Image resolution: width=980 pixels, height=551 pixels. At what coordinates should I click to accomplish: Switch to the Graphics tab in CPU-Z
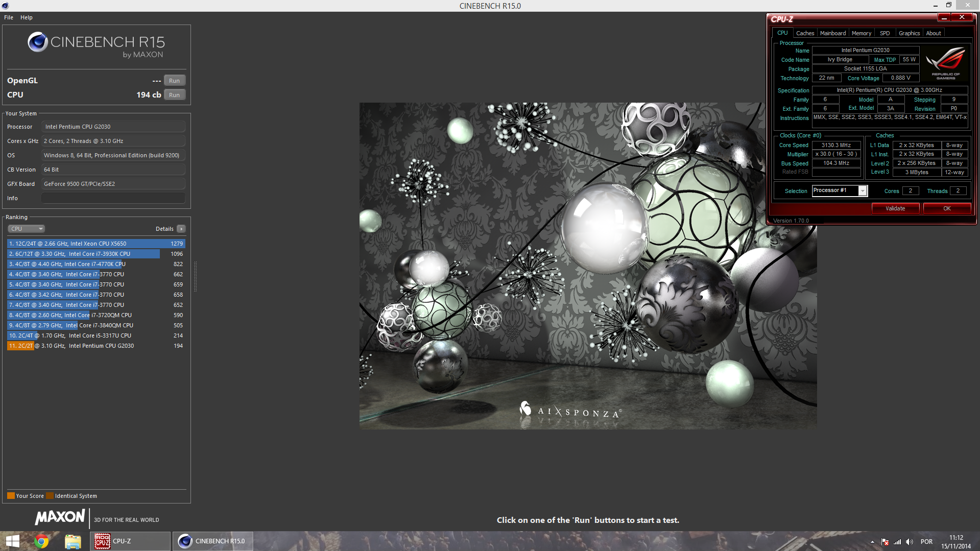909,33
